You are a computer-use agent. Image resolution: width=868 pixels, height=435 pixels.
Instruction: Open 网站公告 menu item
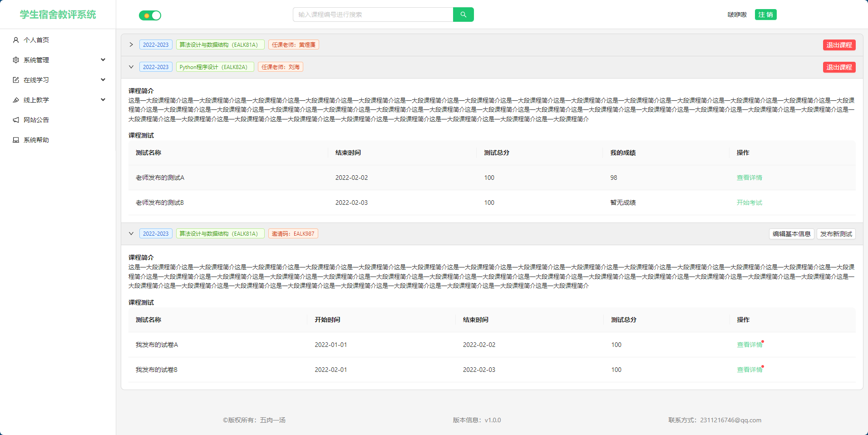[x=58, y=120]
